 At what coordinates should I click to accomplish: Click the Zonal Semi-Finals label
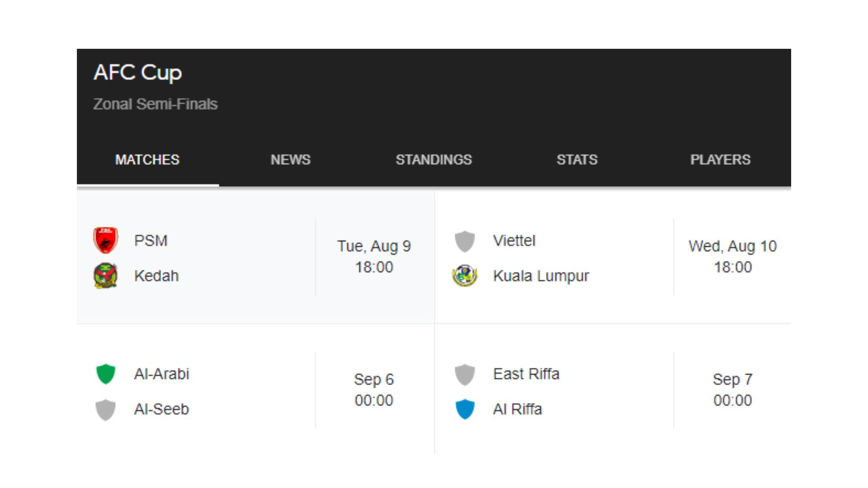[156, 104]
